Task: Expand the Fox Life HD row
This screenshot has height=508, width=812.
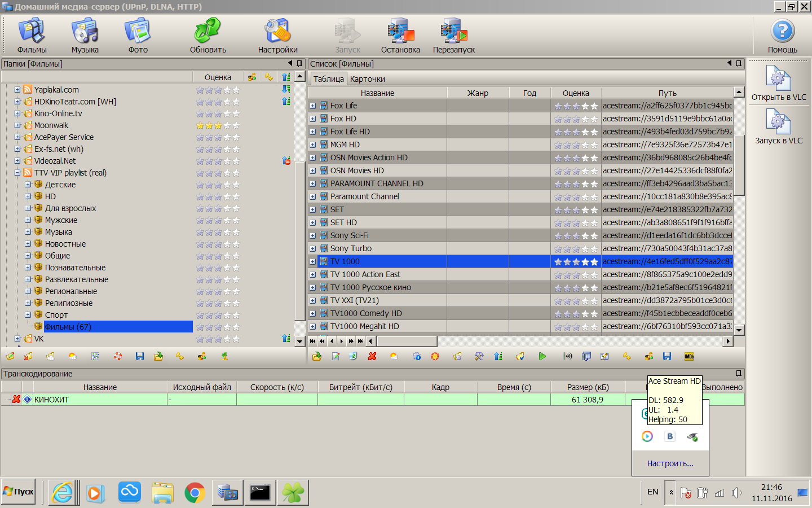Action: [x=313, y=132]
